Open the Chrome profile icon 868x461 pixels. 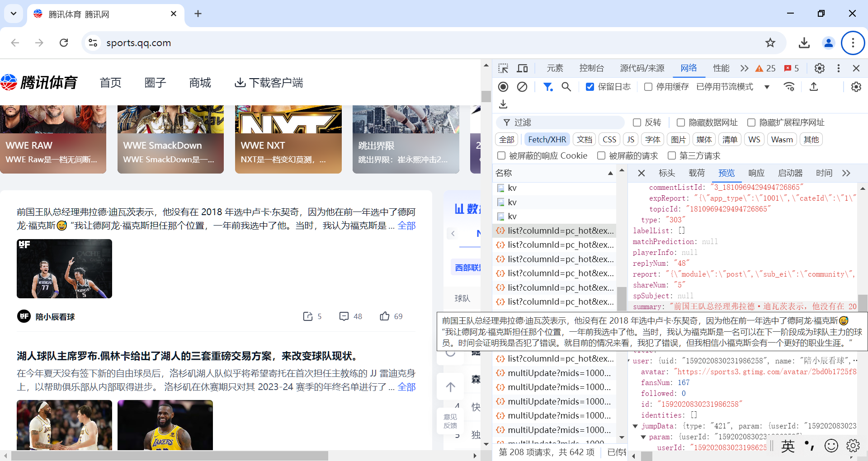coord(829,43)
